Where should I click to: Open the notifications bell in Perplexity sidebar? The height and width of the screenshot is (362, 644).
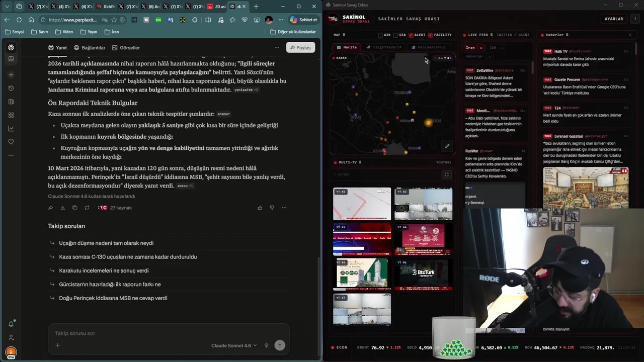11,324
